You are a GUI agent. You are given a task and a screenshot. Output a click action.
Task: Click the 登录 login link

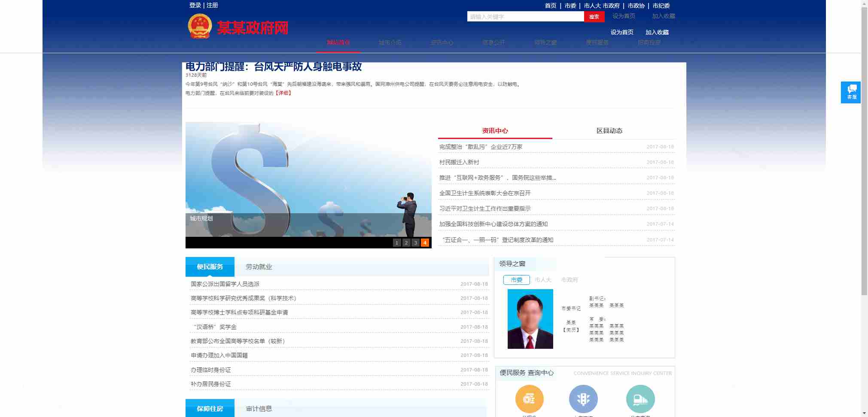[195, 5]
